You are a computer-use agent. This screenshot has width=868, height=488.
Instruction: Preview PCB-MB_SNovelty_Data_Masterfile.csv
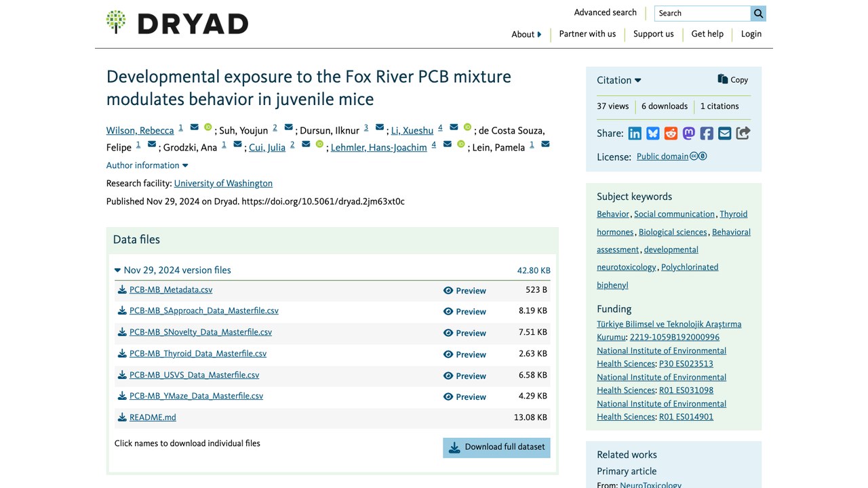click(465, 333)
